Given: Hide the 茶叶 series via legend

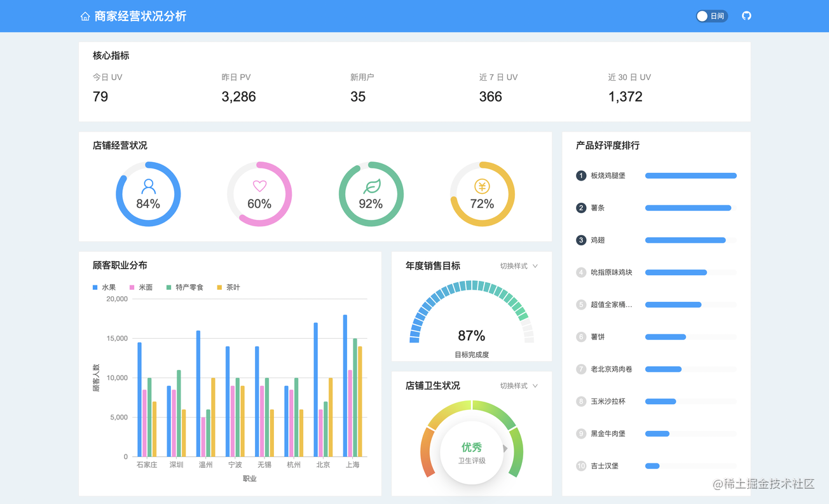Looking at the screenshot, I should coord(229,287).
